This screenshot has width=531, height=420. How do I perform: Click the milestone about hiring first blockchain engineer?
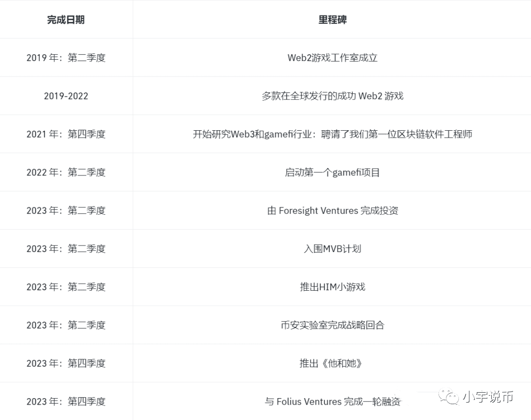(332, 134)
